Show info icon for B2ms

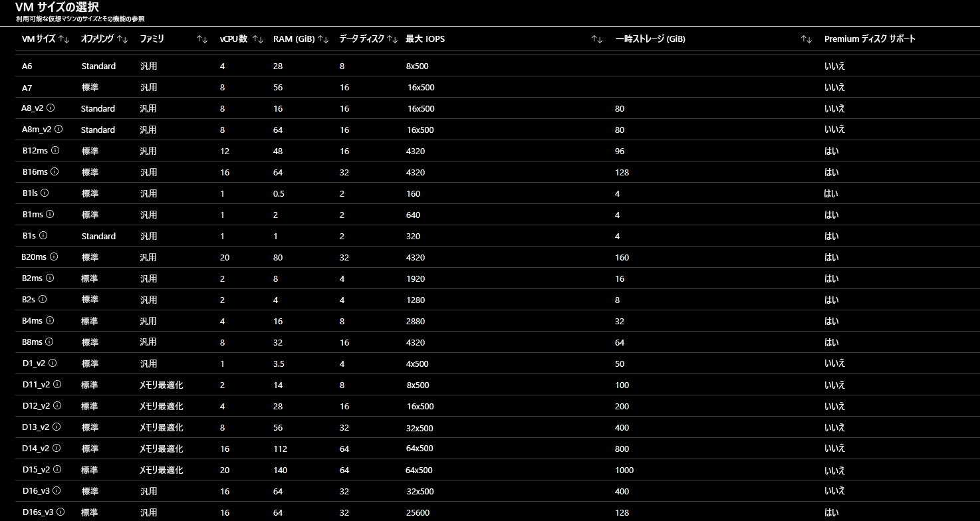point(50,278)
